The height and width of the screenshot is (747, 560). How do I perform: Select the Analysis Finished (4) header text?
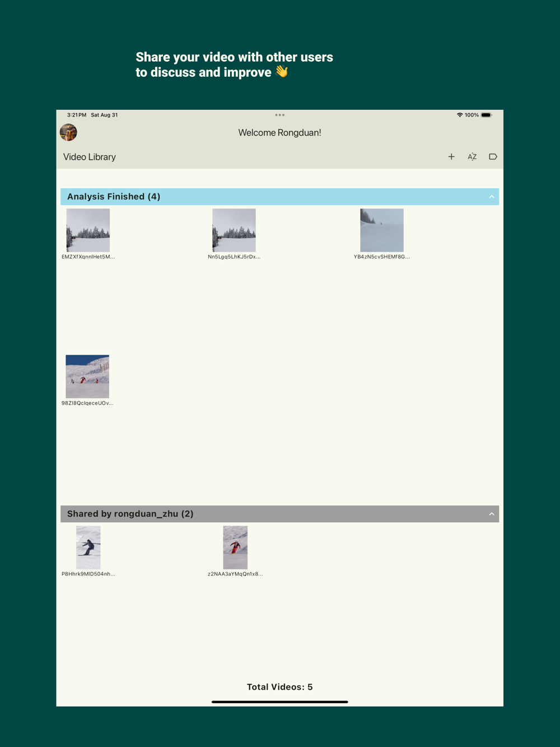click(x=114, y=197)
